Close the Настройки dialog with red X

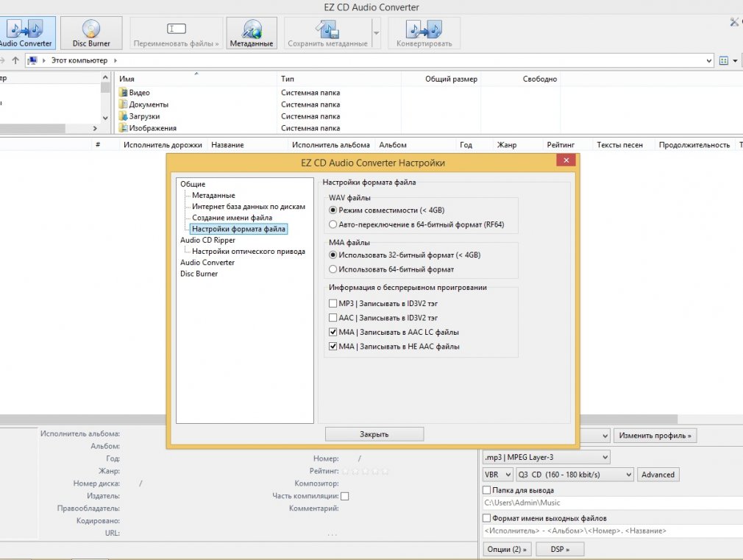pyautogui.click(x=566, y=160)
